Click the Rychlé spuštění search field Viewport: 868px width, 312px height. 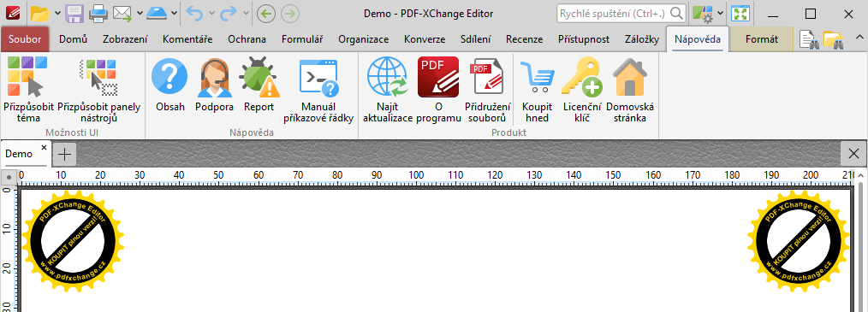pos(614,14)
